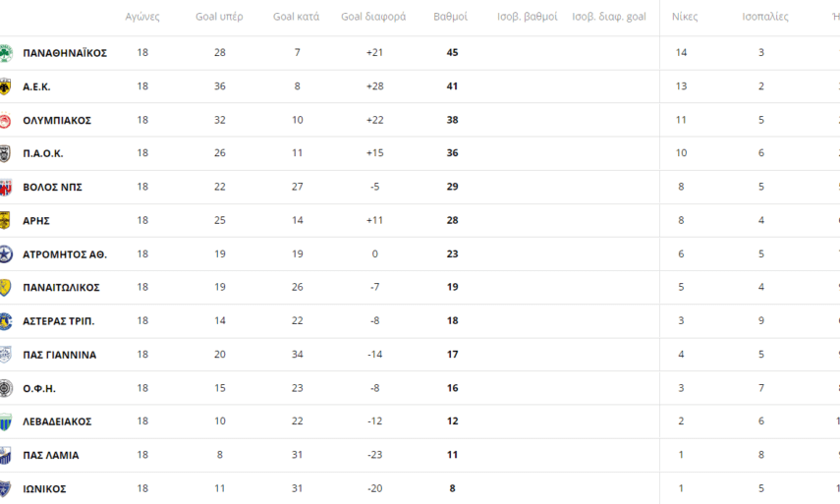Open the ΠΑΣ ΓΙΑΝΝΙΝΑ team link
The width and height of the screenshot is (840, 504).
(x=60, y=355)
